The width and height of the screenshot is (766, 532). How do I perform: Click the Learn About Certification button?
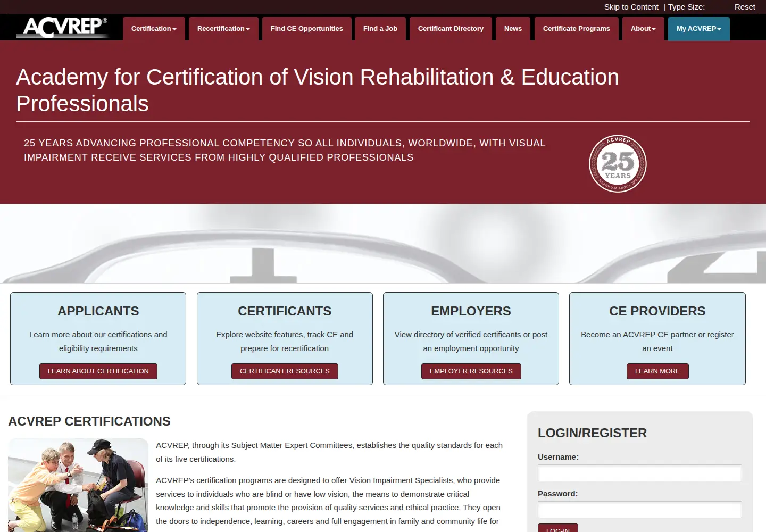click(98, 371)
